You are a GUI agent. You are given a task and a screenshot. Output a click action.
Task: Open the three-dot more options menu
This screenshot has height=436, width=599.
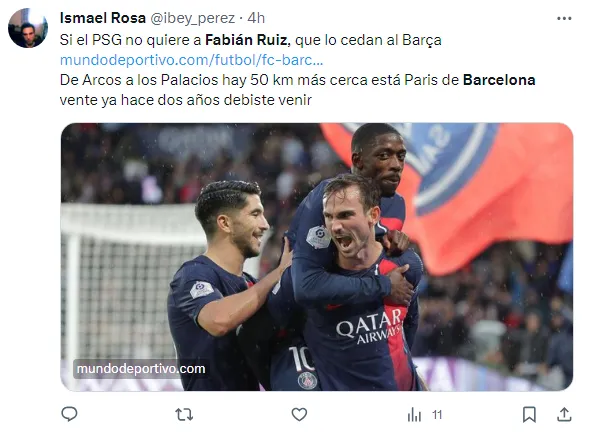click(x=564, y=18)
